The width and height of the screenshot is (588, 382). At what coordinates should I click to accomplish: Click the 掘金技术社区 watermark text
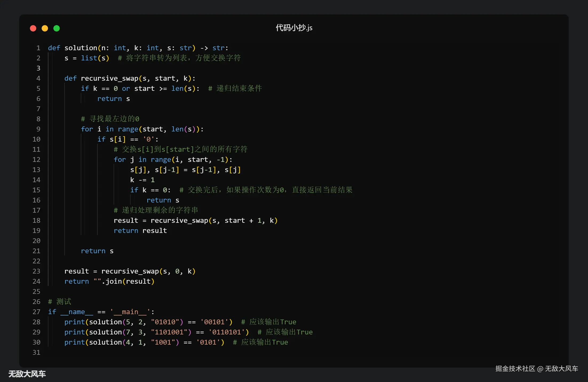[515, 369]
